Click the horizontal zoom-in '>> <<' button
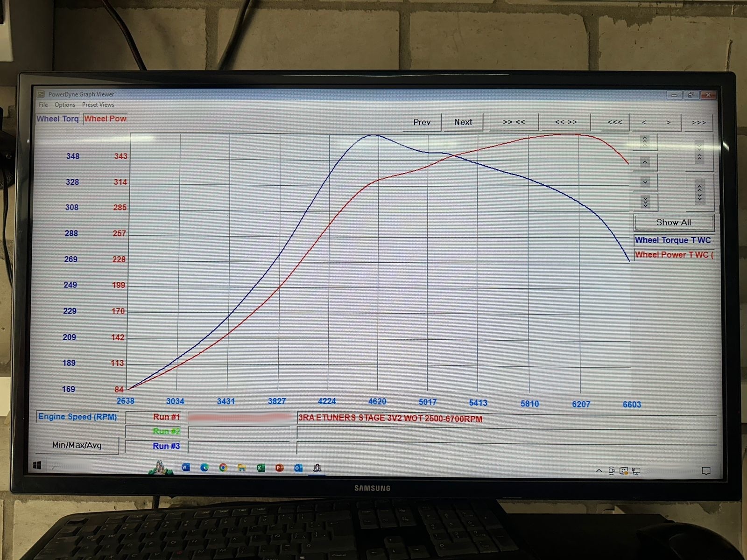 514,122
